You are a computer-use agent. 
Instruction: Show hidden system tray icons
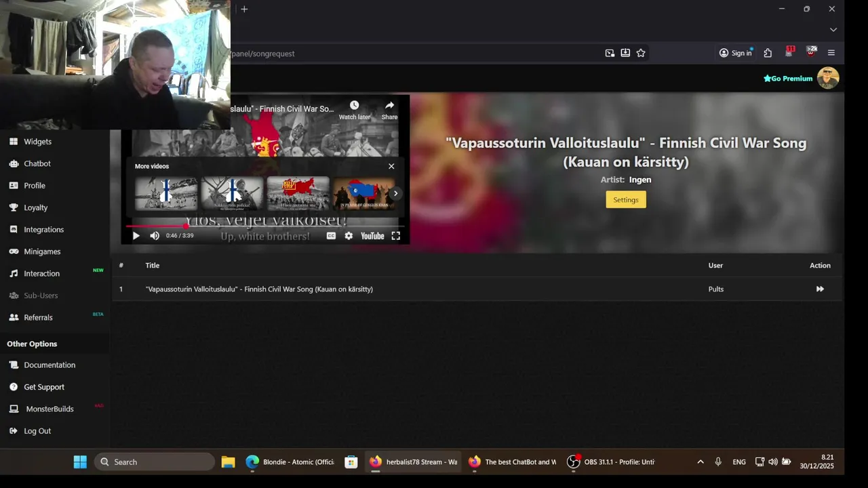coord(701,462)
